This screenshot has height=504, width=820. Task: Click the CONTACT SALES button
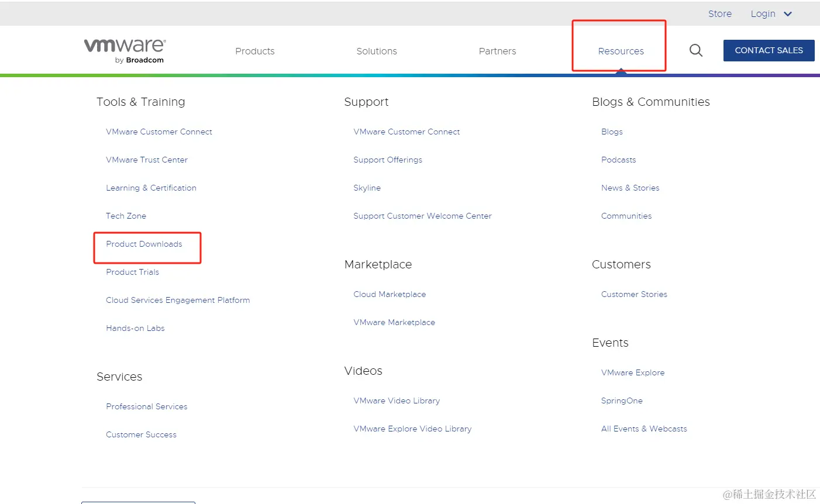769,50
